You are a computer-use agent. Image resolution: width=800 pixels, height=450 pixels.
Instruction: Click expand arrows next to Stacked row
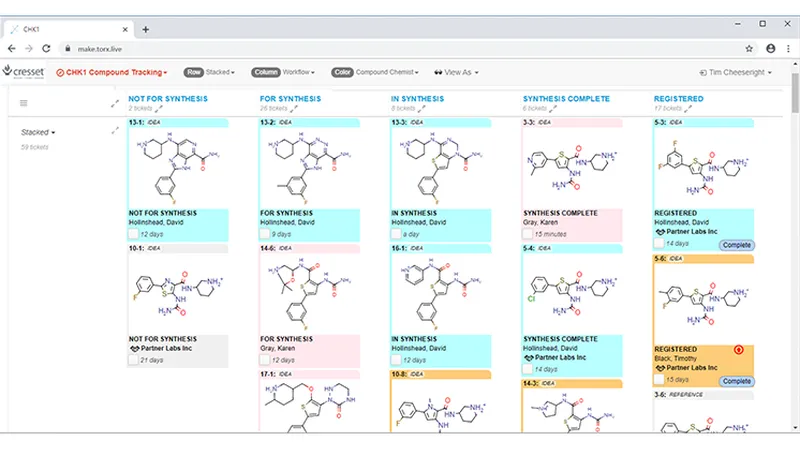point(115,131)
